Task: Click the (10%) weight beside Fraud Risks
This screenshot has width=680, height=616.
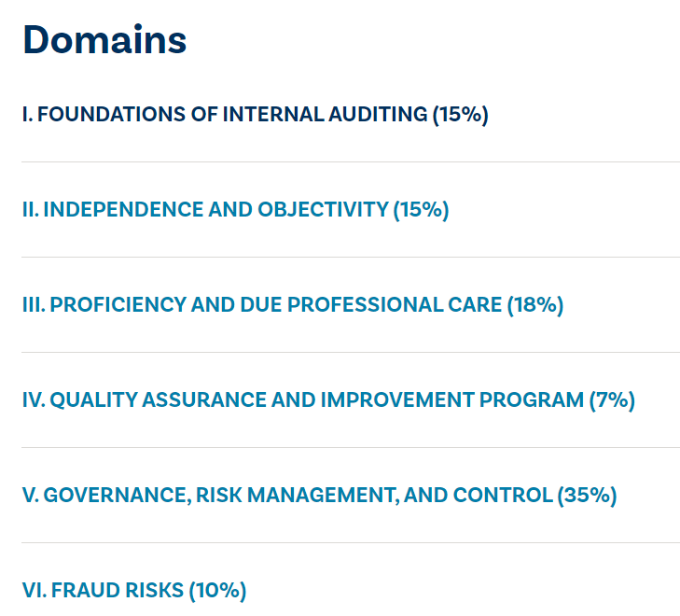Action: tap(217, 590)
